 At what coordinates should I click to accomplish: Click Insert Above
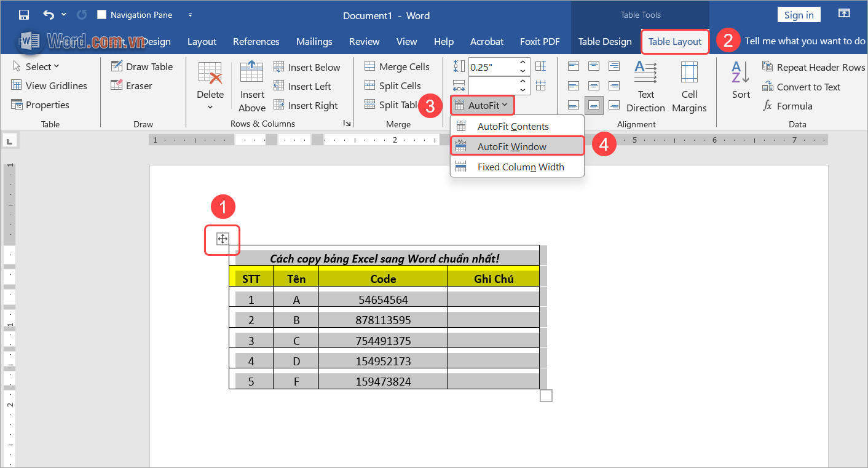pyautogui.click(x=252, y=87)
